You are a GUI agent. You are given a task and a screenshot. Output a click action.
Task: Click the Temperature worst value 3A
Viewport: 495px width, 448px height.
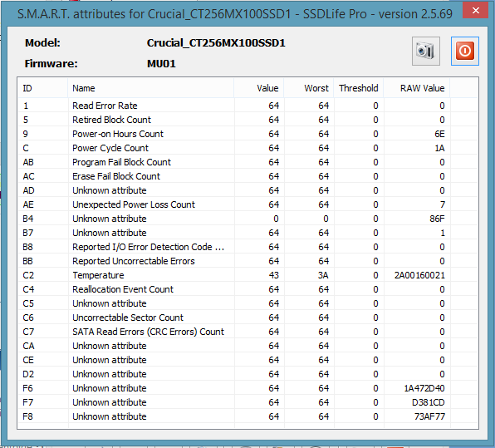click(x=323, y=275)
